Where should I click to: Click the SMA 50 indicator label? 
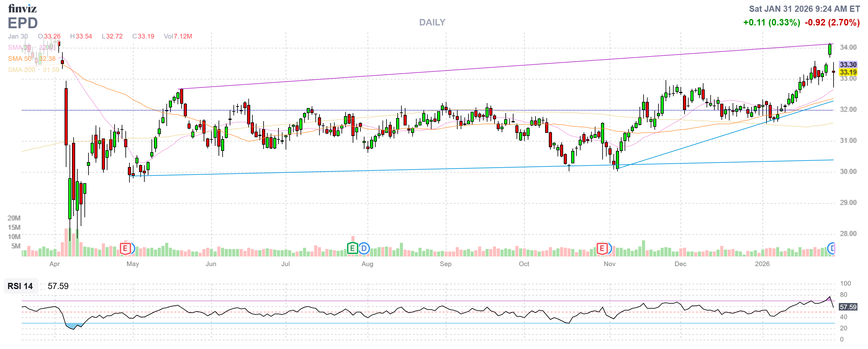tap(20, 59)
